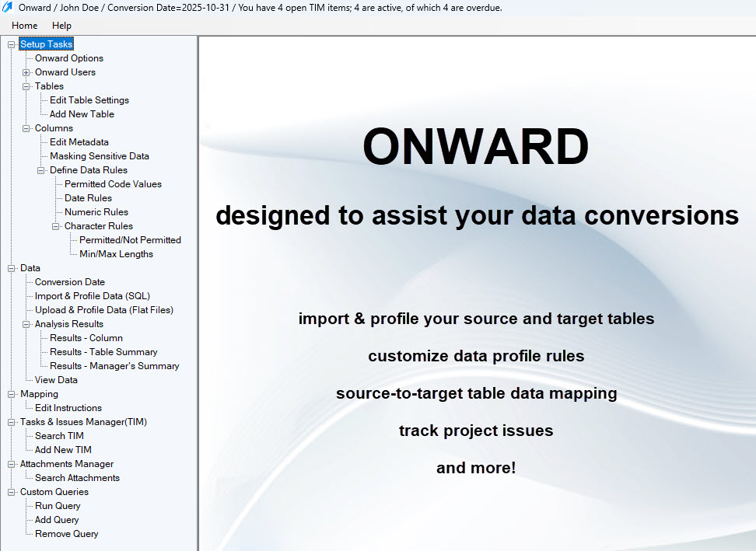The image size is (756, 551).
Task: Launch Import & Profile Data (SQL)
Action: coord(92,296)
